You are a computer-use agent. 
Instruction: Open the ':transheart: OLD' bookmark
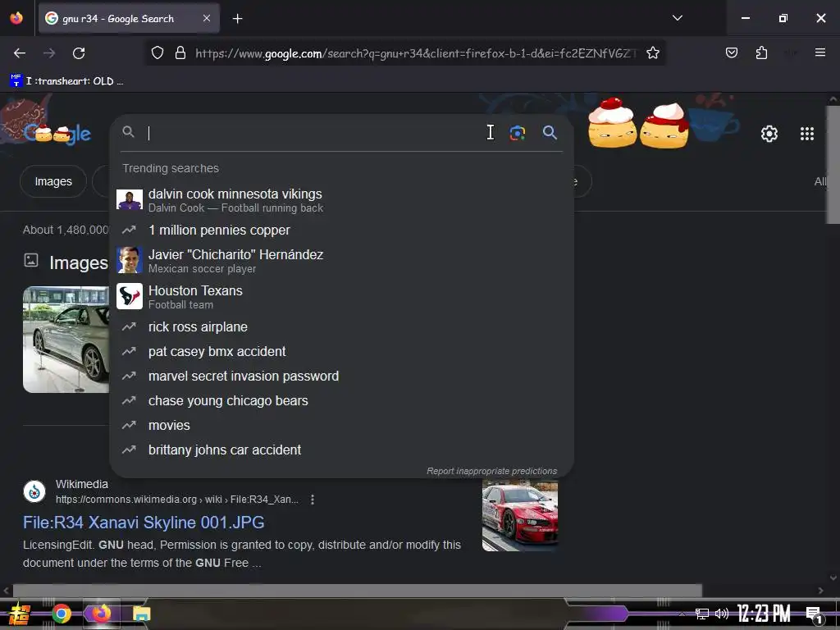pos(67,81)
